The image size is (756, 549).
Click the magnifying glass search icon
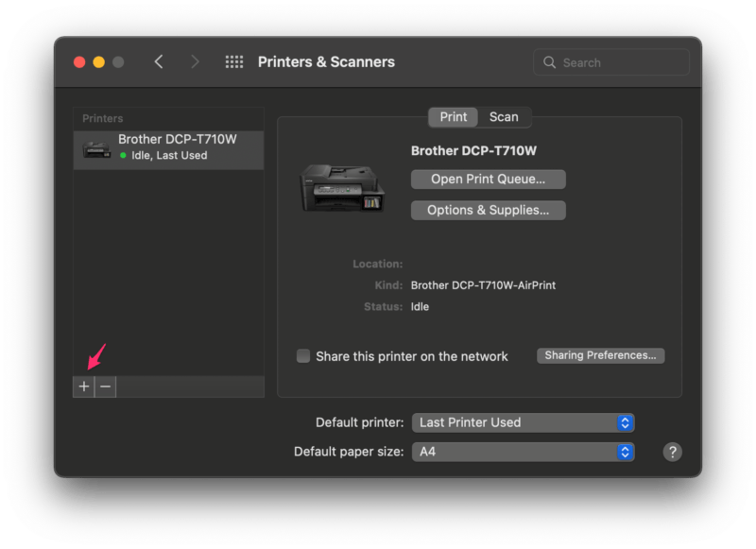pyautogui.click(x=550, y=62)
